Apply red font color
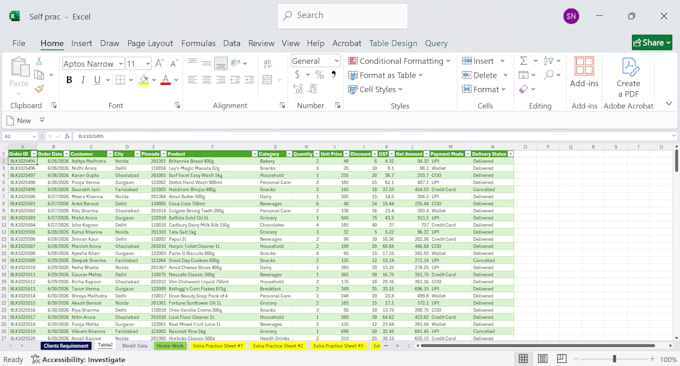The image size is (680, 366). [x=166, y=80]
